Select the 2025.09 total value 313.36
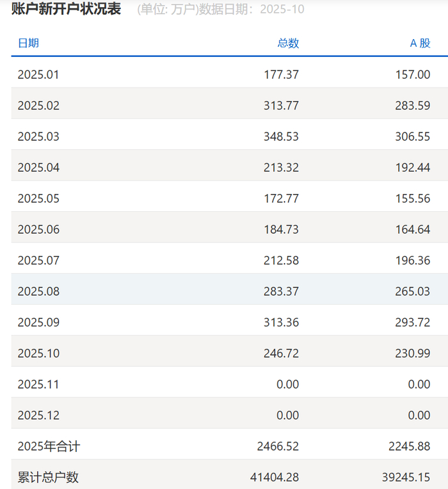Viewport: 448px width, 489px height. [x=281, y=322]
